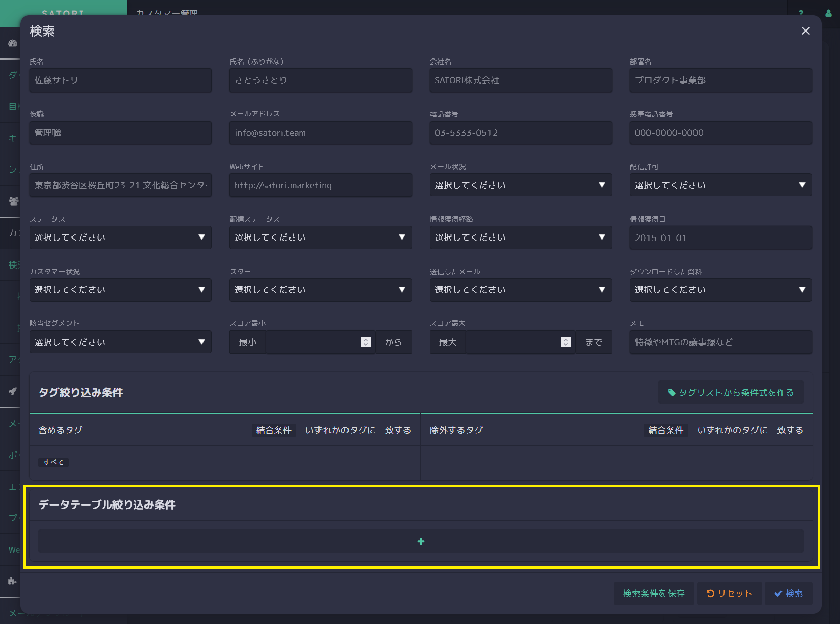Open the ダウンロードした資料 dropdown
840x624 pixels.
click(720, 290)
